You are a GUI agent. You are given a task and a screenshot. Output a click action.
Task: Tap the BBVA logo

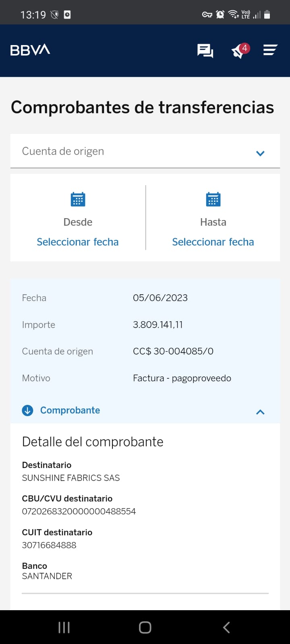point(30,50)
